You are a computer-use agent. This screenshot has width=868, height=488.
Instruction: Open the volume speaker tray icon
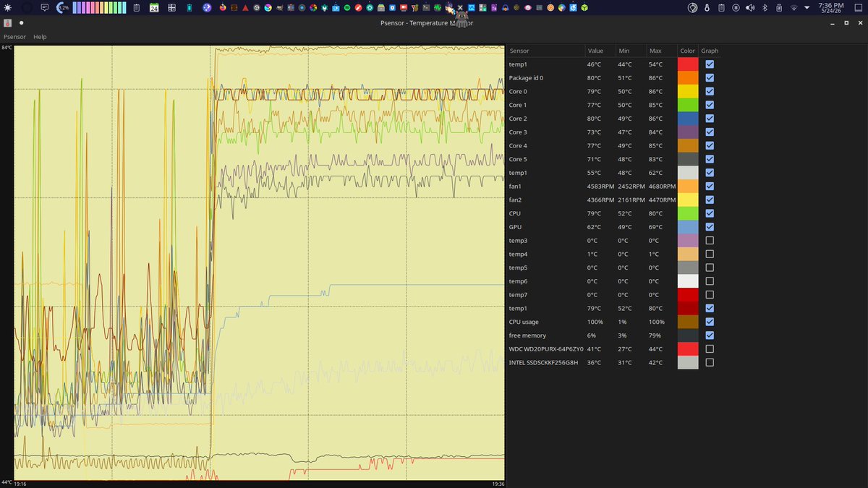pyautogui.click(x=750, y=7)
